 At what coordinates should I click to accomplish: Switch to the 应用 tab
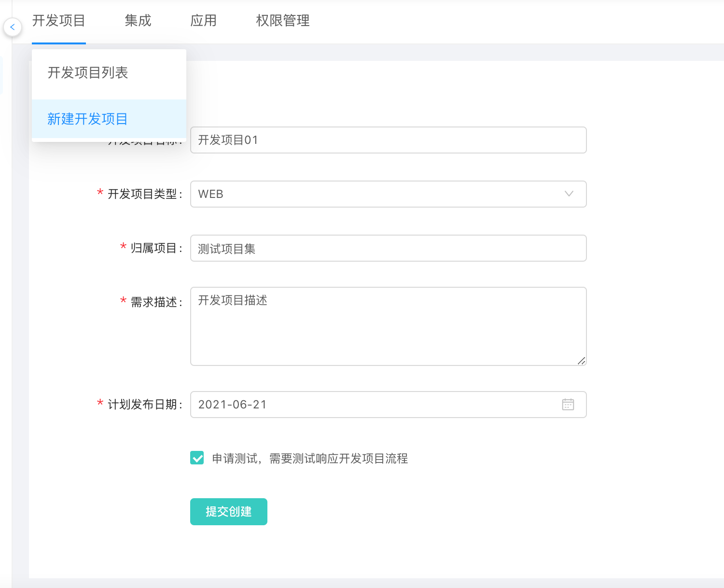click(204, 21)
